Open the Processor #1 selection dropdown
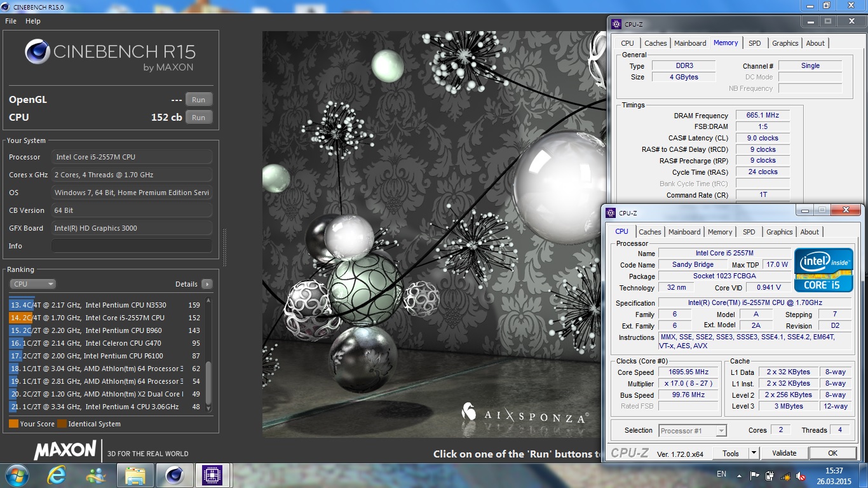The width and height of the screenshot is (868, 488). tap(692, 430)
